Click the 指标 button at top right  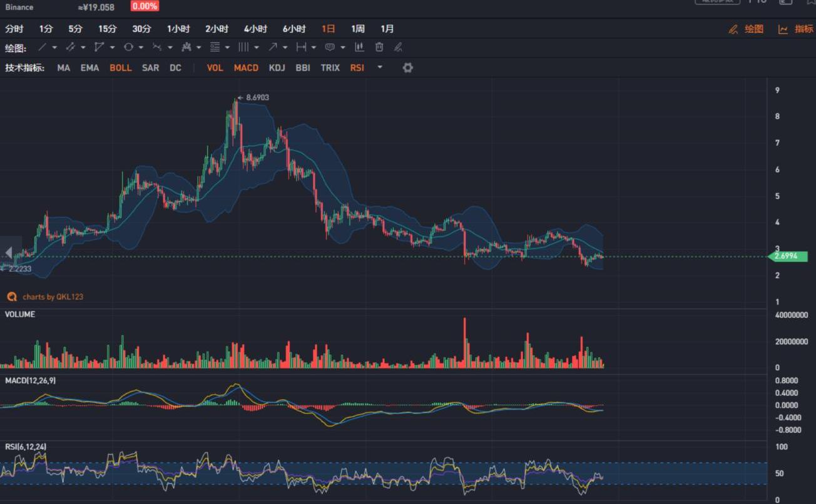pyautogui.click(x=796, y=29)
